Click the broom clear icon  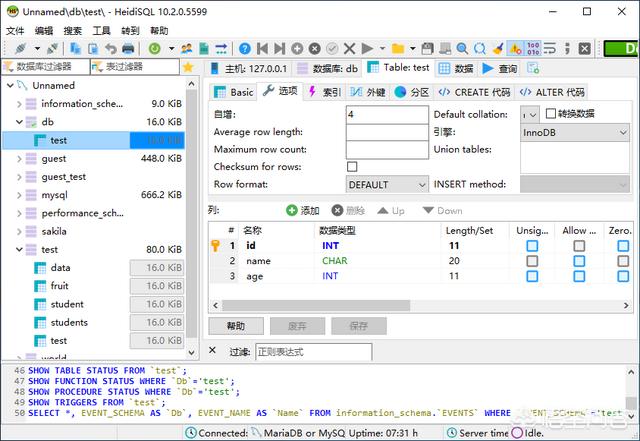498,49
